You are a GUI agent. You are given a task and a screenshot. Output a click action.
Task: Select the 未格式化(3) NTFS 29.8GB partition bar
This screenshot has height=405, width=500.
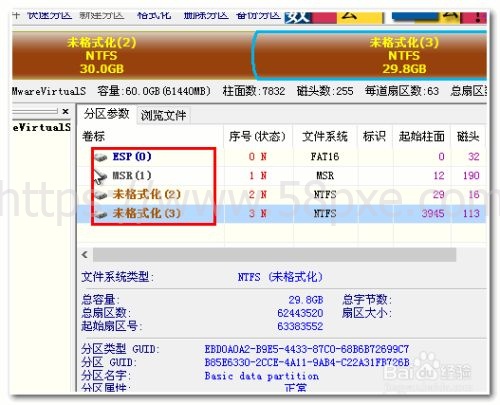click(370, 55)
